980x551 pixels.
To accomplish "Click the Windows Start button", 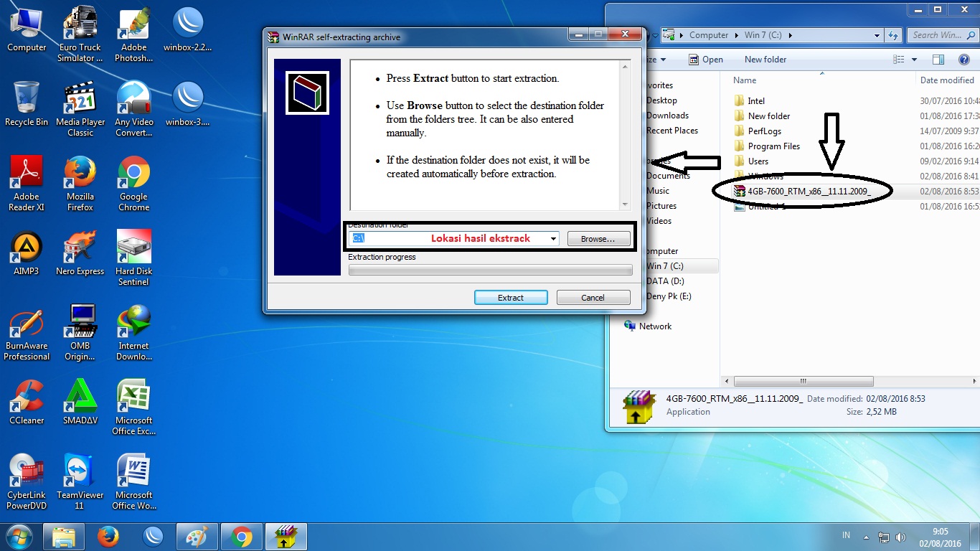I will click(x=19, y=537).
